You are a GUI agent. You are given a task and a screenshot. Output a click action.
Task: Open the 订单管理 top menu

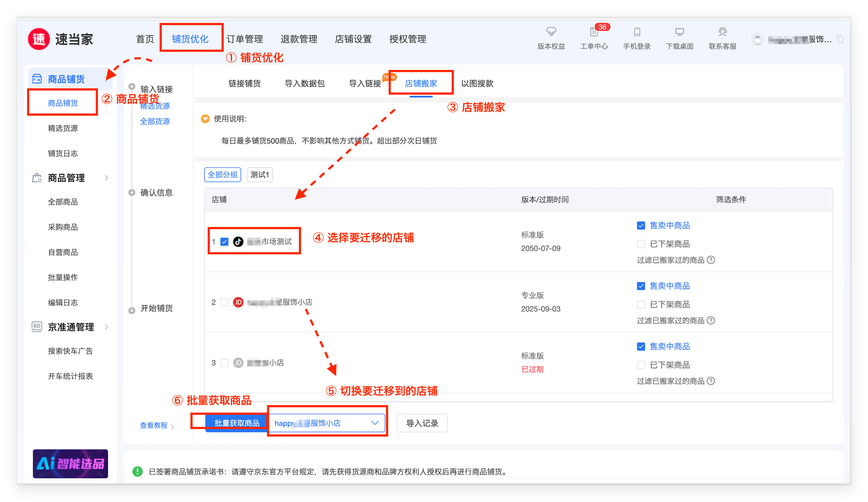[245, 39]
